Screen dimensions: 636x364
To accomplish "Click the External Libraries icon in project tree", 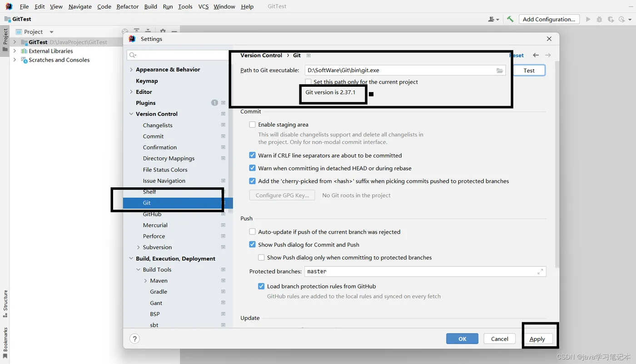I will click(x=24, y=51).
